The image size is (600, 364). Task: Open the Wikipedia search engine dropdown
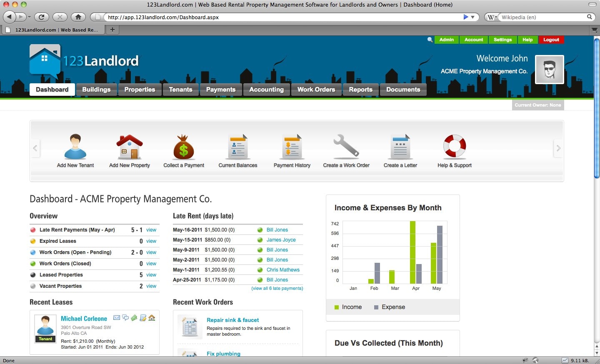[x=492, y=17]
